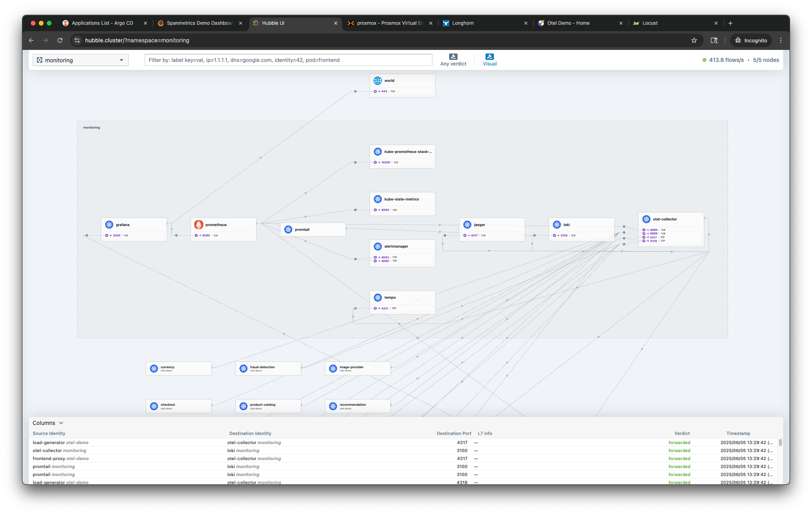
Task: Click the browser forward arrow
Action: 46,40
